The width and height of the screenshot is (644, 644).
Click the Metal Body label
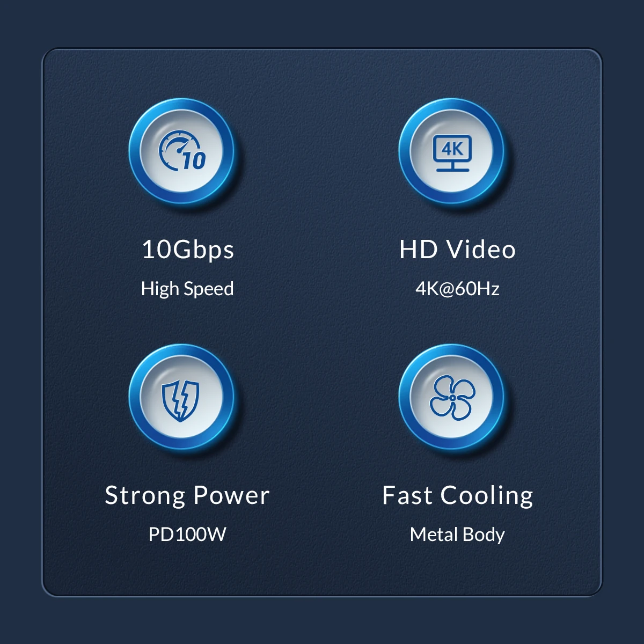[457, 535]
